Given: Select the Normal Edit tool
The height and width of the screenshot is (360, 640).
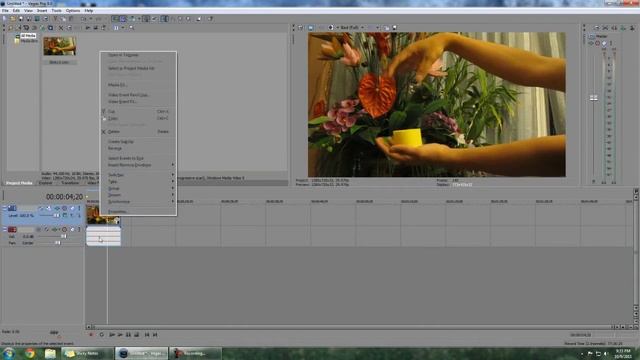Looking at the screenshot, I should point(165,19).
